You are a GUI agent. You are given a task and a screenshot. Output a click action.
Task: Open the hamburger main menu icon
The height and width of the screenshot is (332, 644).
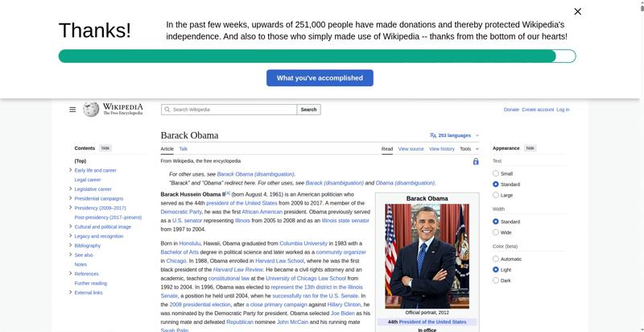pos(72,110)
